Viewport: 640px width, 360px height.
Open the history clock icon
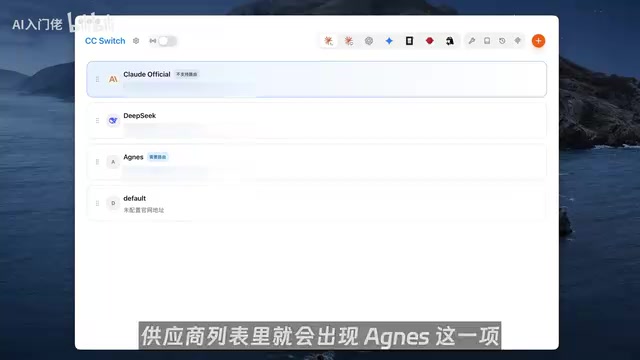point(502,41)
